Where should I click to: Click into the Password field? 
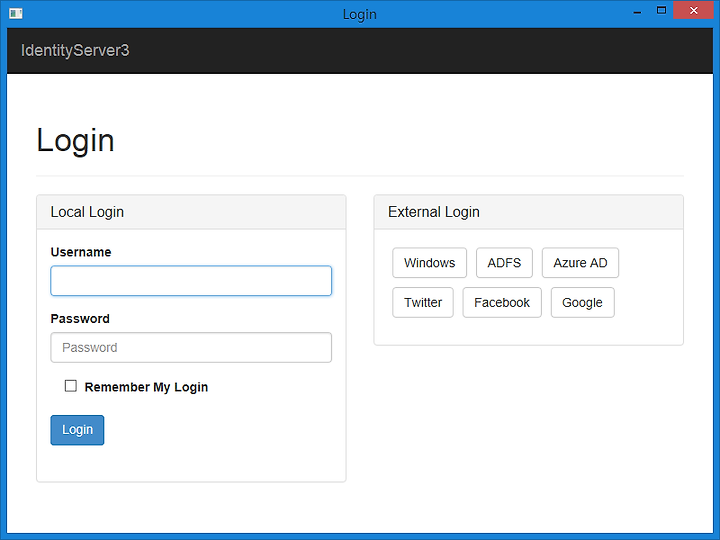(191, 348)
